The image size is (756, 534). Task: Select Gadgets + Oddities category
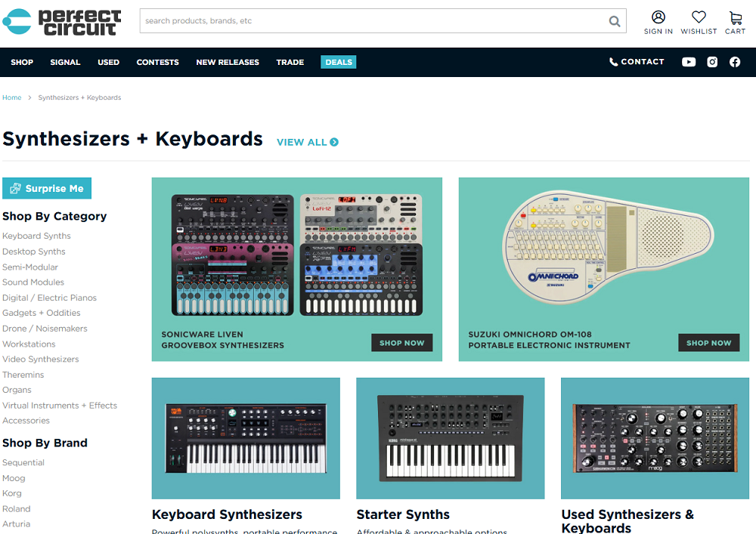42,313
